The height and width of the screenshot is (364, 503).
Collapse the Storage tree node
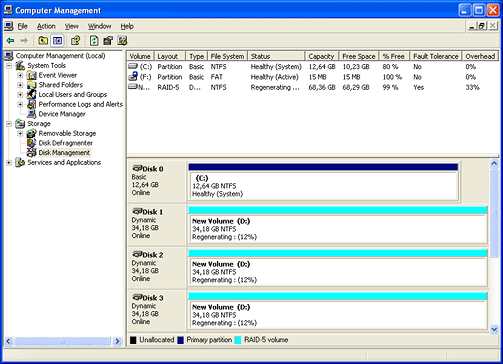pos(9,124)
